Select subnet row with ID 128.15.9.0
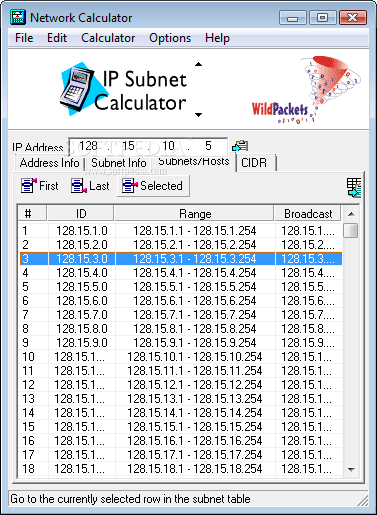Image resolution: width=377 pixels, height=515 pixels. coord(181,343)
